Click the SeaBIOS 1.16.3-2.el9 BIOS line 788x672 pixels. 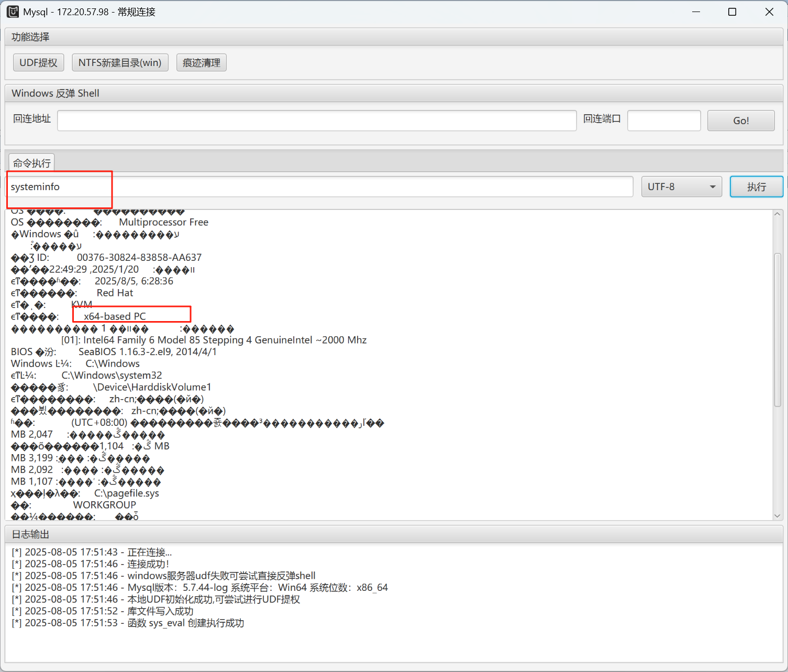[x=148, y=351]
